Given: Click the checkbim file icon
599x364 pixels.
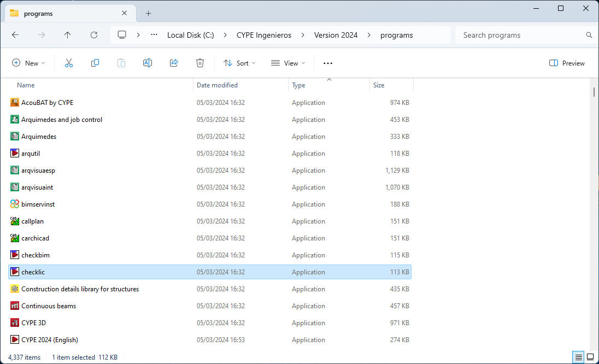Looking at the screenshot, I should pyautogui.click(x=15, y=255).
